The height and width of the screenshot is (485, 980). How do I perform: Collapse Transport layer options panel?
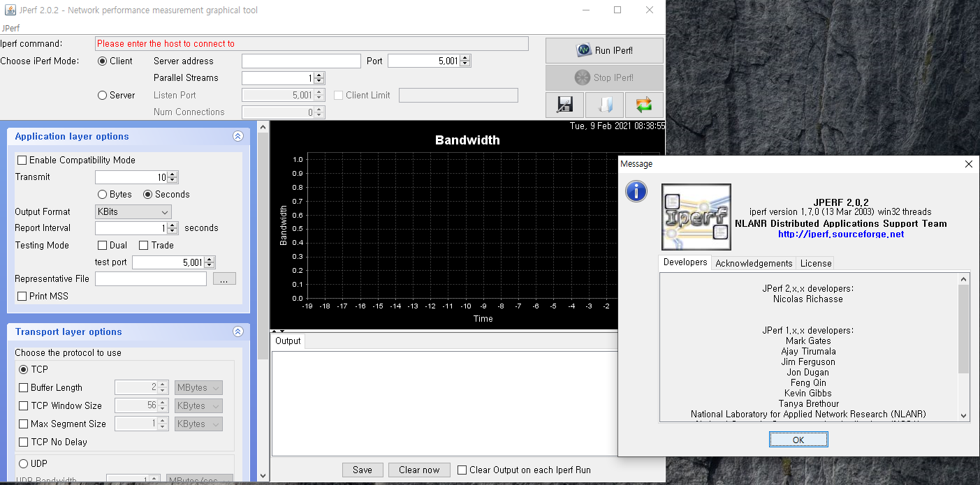click(237, 332)
